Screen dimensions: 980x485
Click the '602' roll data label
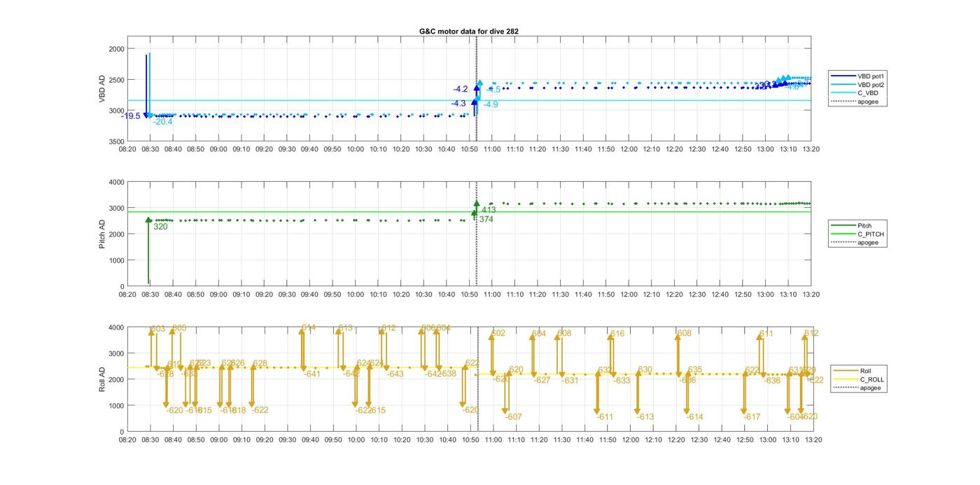(x=498, y=334)
